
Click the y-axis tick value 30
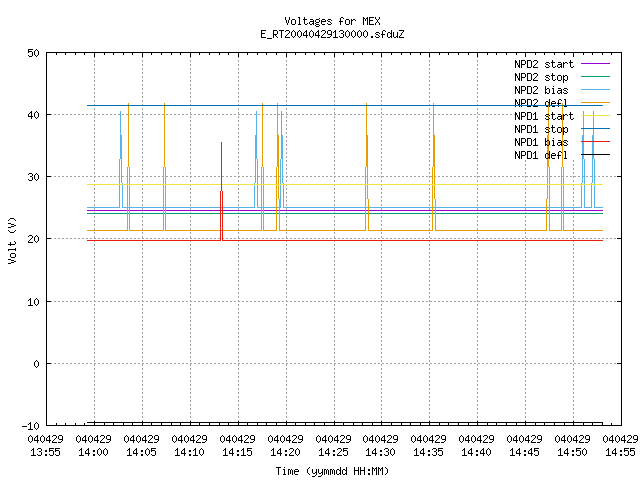[33, 177]
